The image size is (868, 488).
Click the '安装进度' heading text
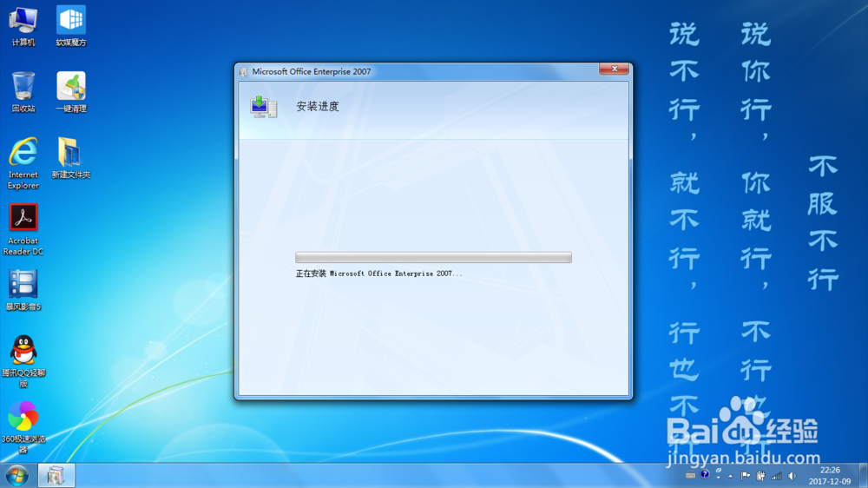(x=317, y=106)
